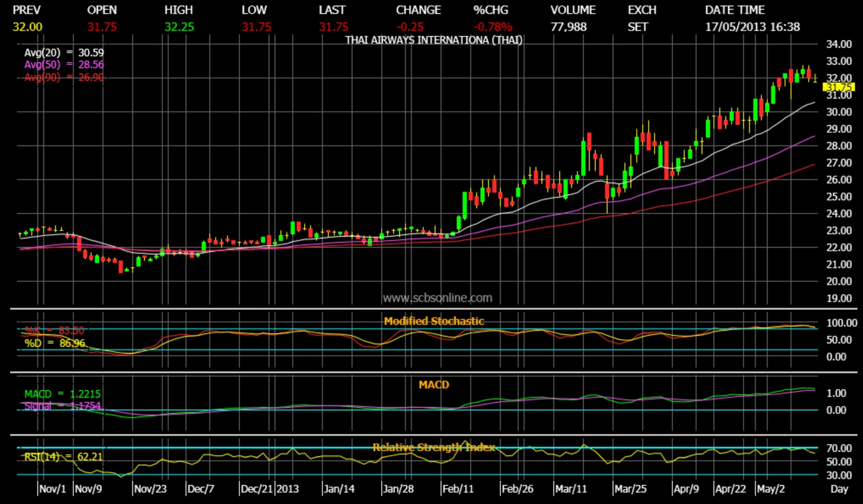863x504 pixels.
Task: Click the Nov/1 date axis label
Action: point(53,489)
